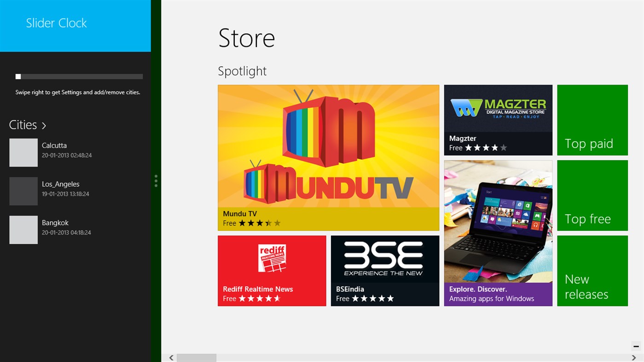Click the semantic zoom minus button
This screenshot has width=644, height=362.
click(636, 346)
